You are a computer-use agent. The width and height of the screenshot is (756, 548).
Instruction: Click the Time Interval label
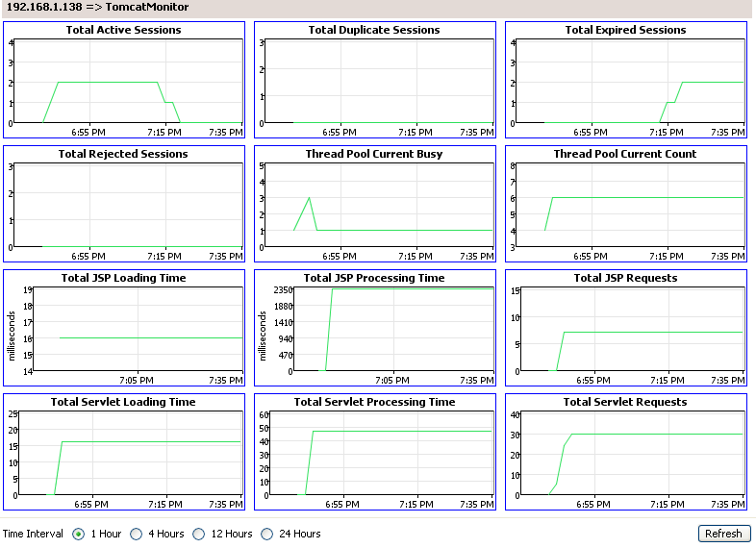(33, 534)
